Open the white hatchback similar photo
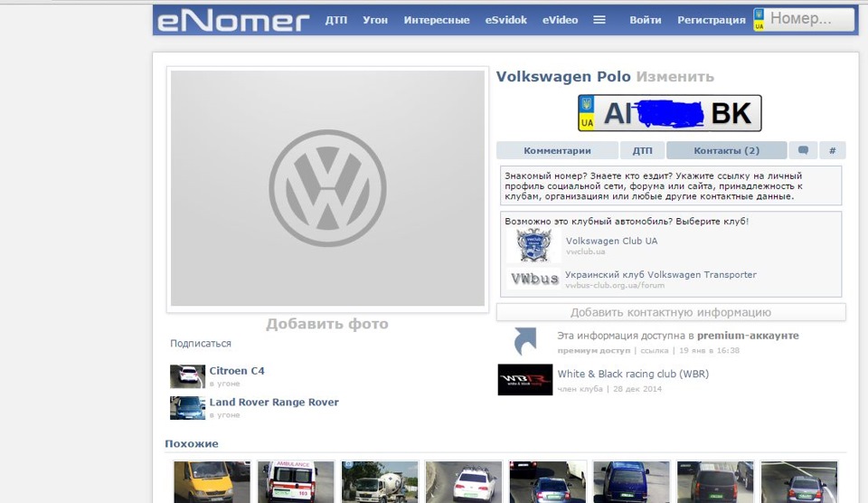 (x=463, y=482)
